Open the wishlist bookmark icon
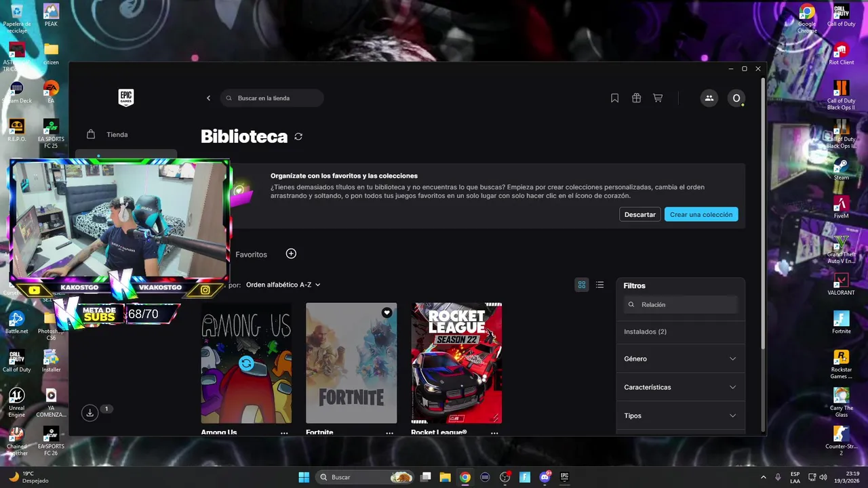 (x=614, y=98)
